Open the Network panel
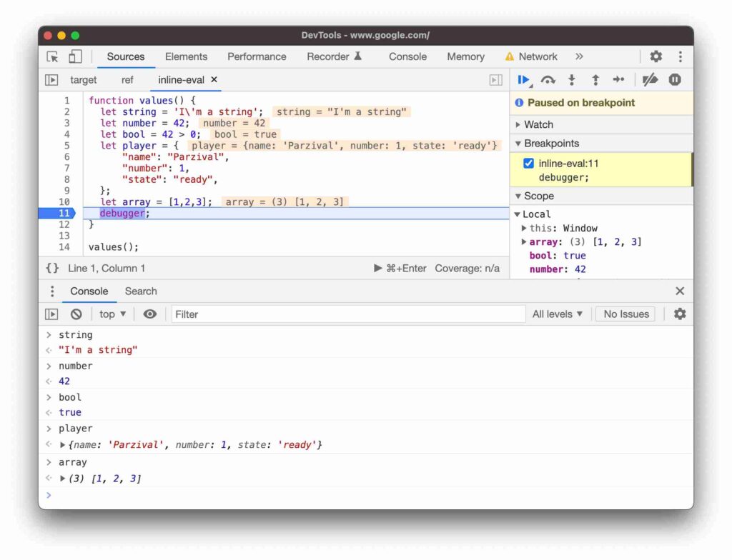Image resolution: width=732 pixels, height=560 pixels. point(532,56)
